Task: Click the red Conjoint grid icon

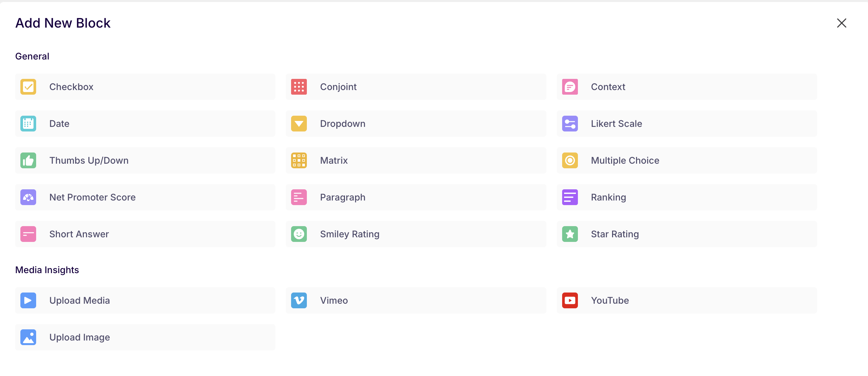Action: (x=299, y=87)
